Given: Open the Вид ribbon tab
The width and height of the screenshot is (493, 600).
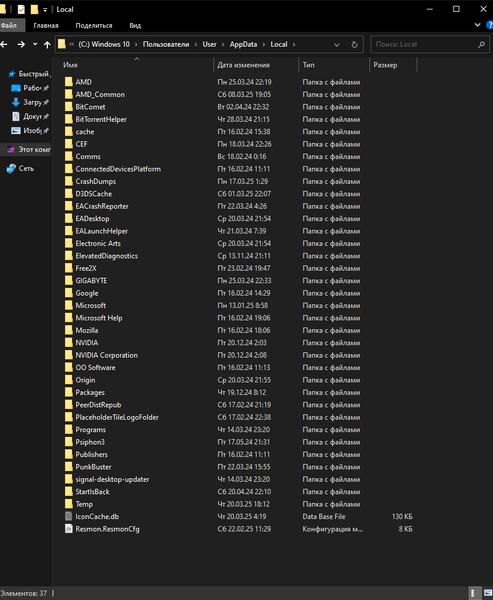Looking at the screenshot, I should pos(135,26).
